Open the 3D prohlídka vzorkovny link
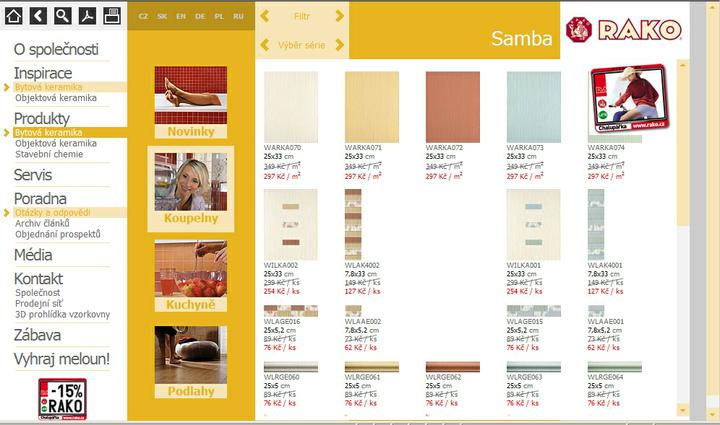The width and height of the screenshot is (720, 425). [62, 314]
